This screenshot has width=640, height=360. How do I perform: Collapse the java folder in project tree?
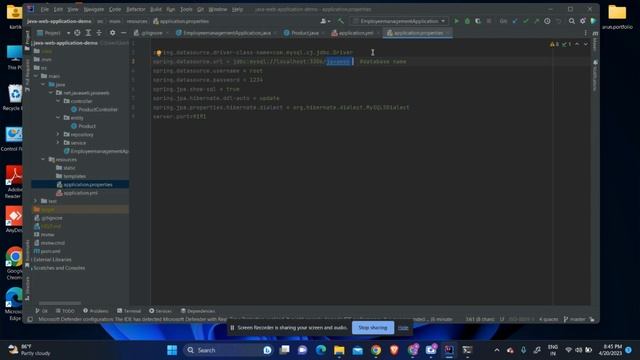[x=43, y=84]
